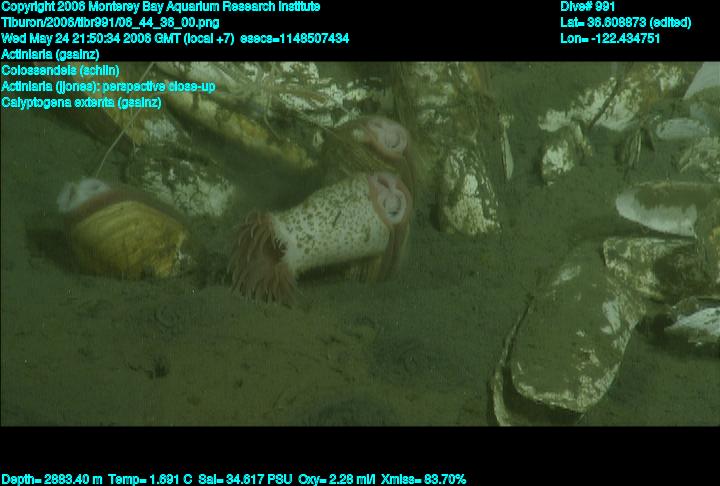Click the Lon= -122.434751 readout
Image resolution: width=720 pixels, height=486 pixels.
coord(610,38)
